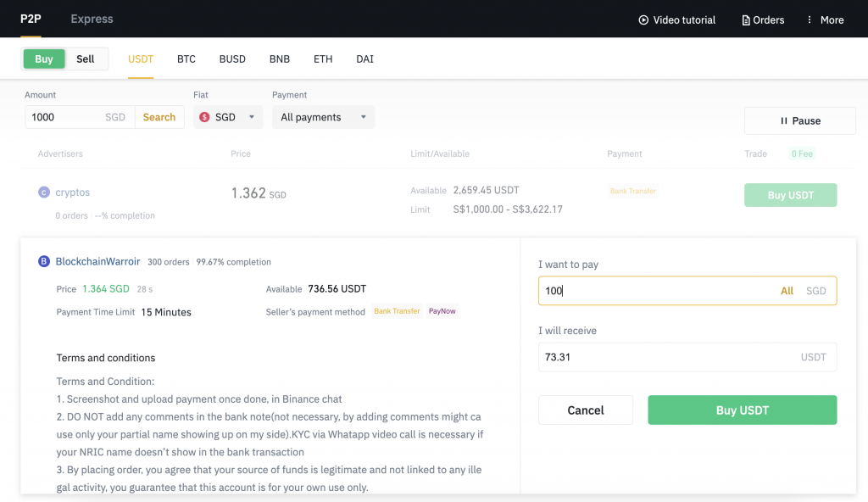Select the USDT coin tab
The height and width of the screenshot is (502, 868).
click(141, 59)
